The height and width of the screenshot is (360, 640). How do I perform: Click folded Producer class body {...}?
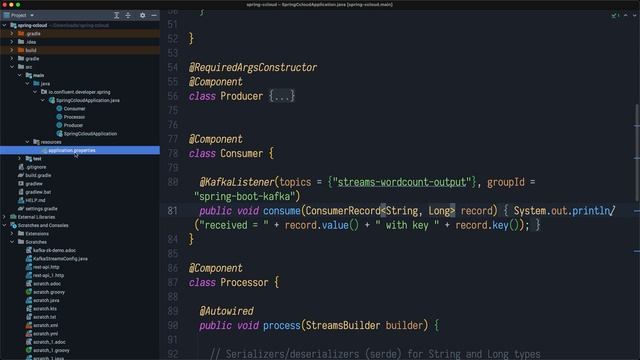(282, 96)
